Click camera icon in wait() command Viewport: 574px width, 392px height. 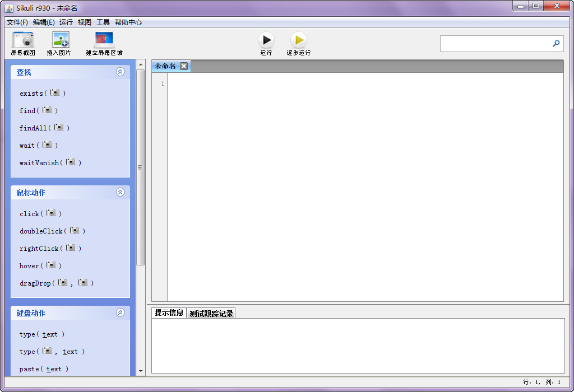(47, 144)
